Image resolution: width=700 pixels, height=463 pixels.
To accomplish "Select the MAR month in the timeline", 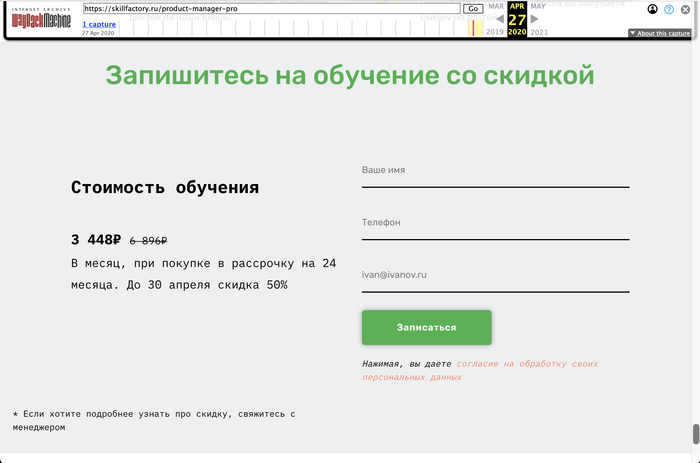I will click(x=496, y=6).
